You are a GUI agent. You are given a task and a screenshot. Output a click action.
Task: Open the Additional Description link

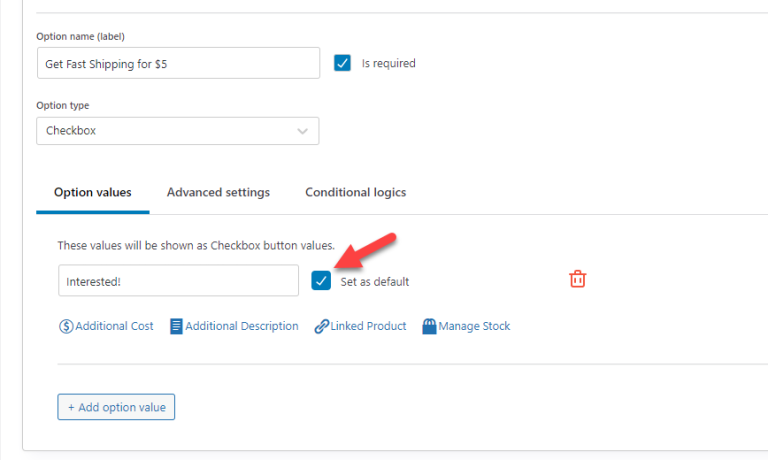point(241,326)
